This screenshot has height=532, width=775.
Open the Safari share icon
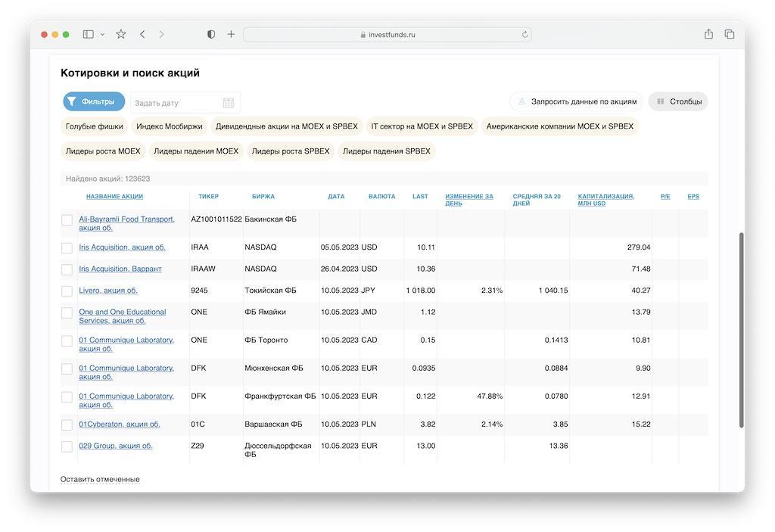tap(708, 34)
